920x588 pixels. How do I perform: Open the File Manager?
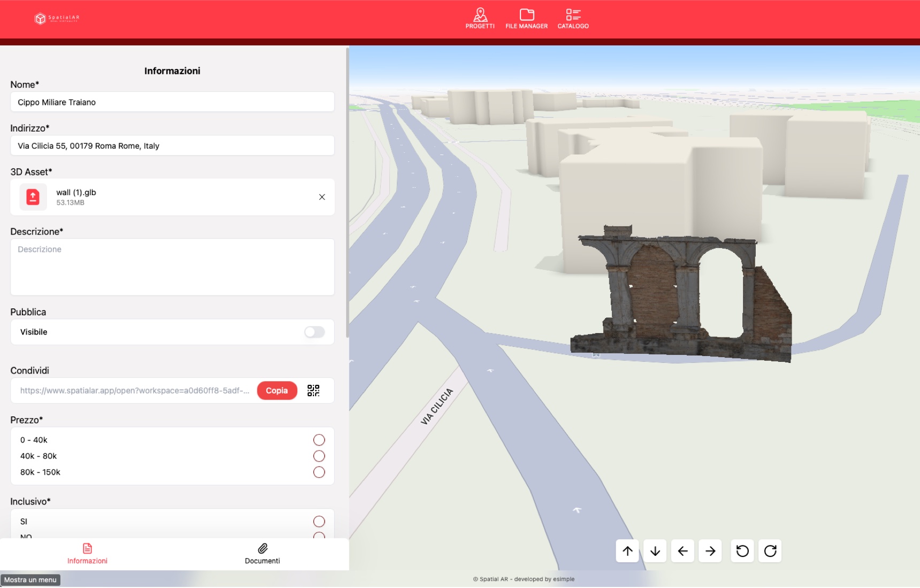tap(526, 18)
